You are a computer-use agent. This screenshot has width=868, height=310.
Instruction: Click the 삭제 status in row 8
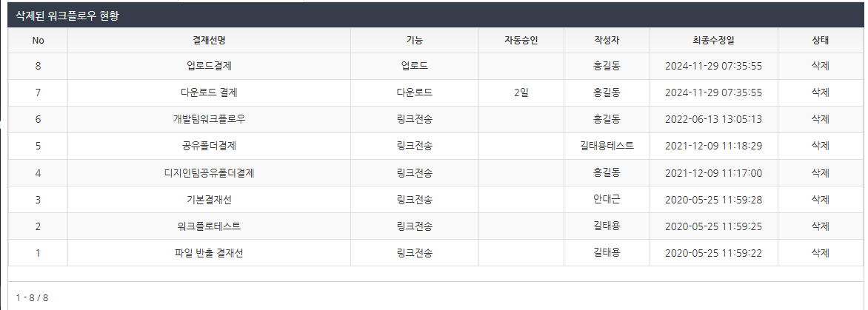coord(820,66)
